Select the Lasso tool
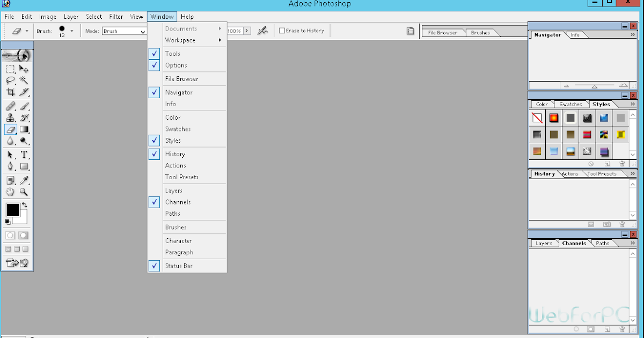Image resolution: width=644 pixels, height=338 pixels. tap(10, 80)
